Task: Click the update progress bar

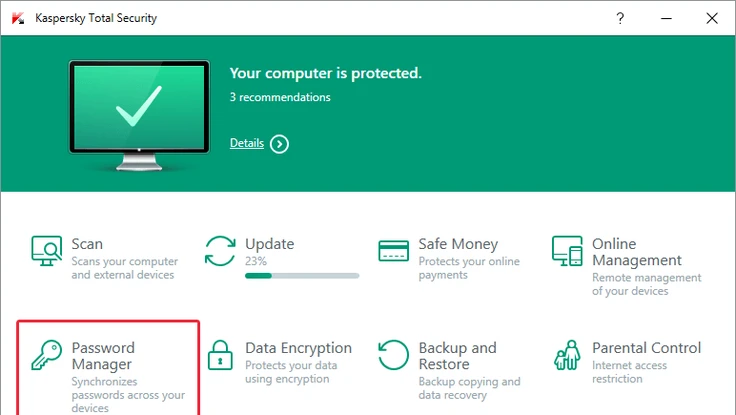Action: pyautogui.click(x=302, y=275)
